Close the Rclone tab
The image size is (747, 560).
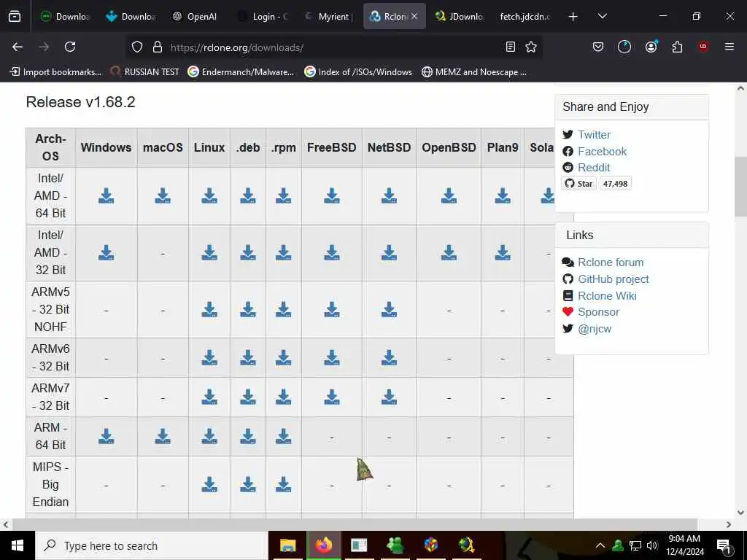point(414,16)
